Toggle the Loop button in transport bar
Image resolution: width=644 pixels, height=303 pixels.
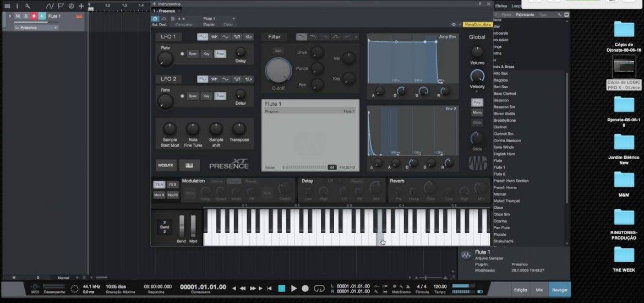tap(319, 288)
